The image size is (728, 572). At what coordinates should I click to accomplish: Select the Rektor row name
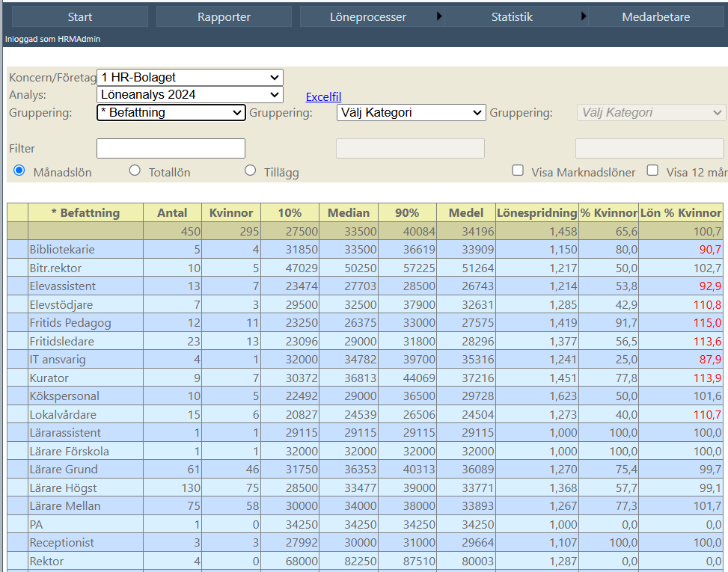pyautogui.click(x=47, y=562)
